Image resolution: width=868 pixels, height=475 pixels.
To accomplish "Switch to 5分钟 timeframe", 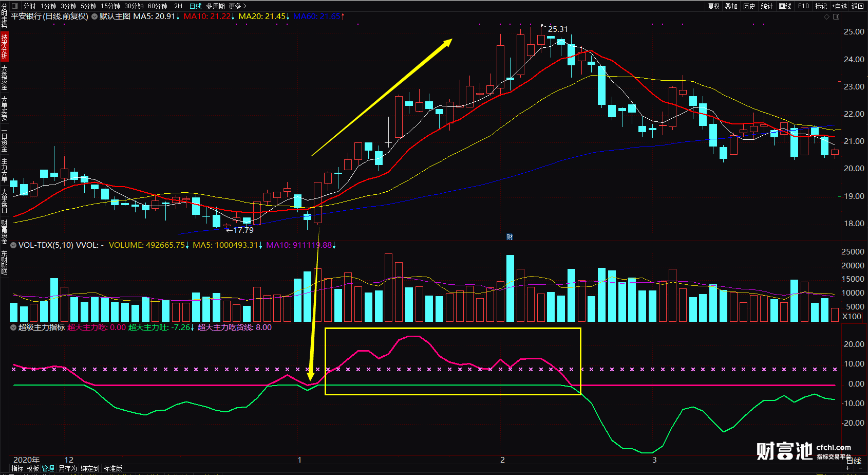I will click(x=88, y=6).
